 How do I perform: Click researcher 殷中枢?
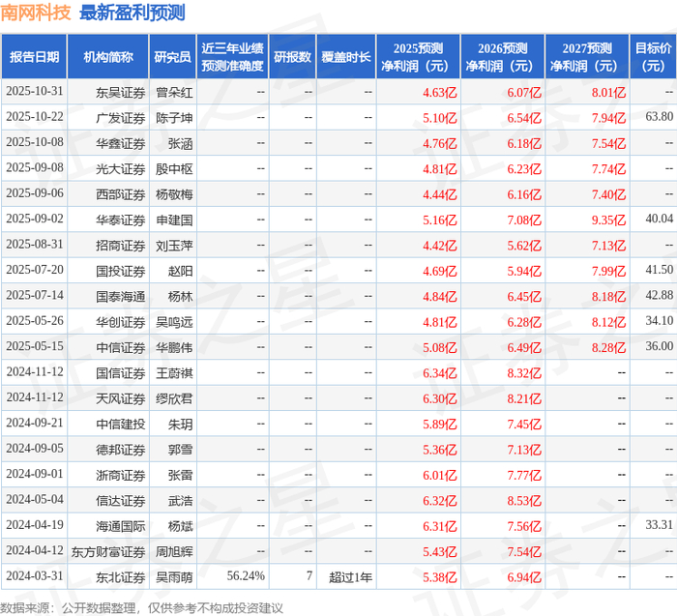[x=174, y=169]
